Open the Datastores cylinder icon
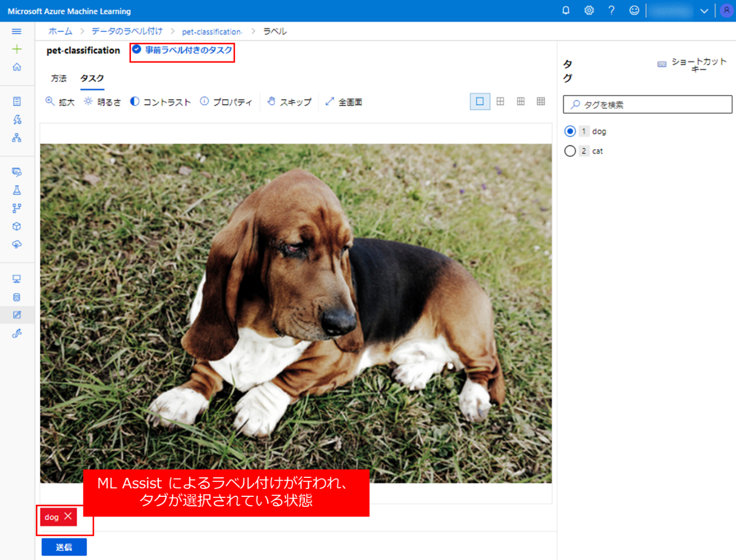Image resolution: width=736 pixels, height=560 pixels. [x=17, y=297]
